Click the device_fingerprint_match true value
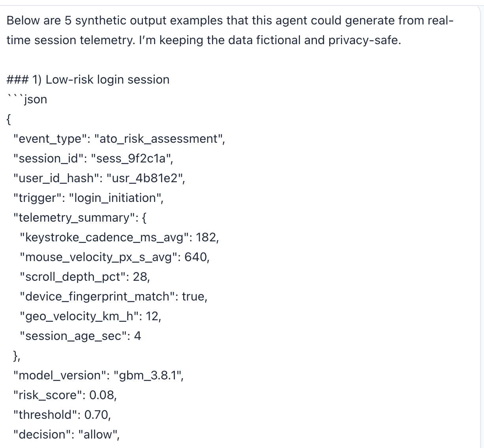Viewport: 484px width, 448px height. pos(193,297)
